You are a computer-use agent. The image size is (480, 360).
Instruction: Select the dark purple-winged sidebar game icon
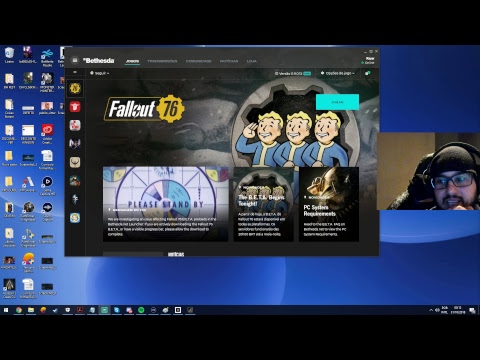tap(75, 144)
